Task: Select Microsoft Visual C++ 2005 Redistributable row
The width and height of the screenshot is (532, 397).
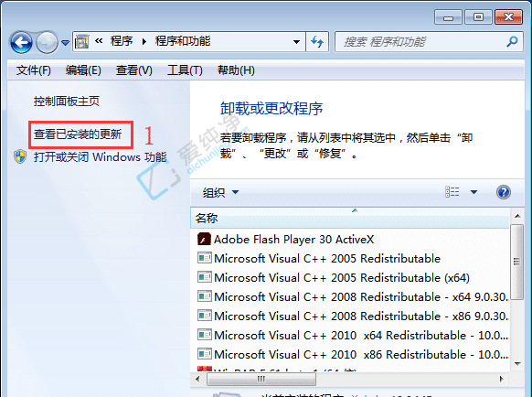Action: (350, 259)
